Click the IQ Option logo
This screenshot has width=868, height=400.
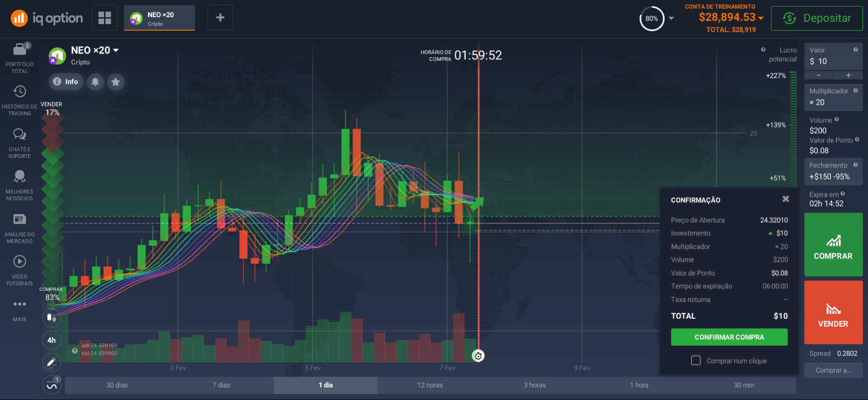(x=46, y=18)
